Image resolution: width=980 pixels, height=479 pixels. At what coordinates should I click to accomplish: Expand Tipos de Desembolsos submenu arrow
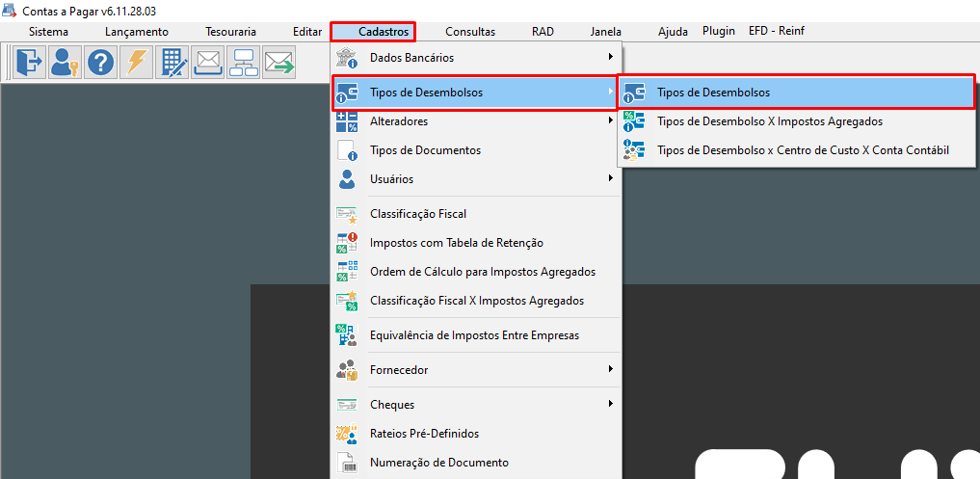[x=610, y=92]
